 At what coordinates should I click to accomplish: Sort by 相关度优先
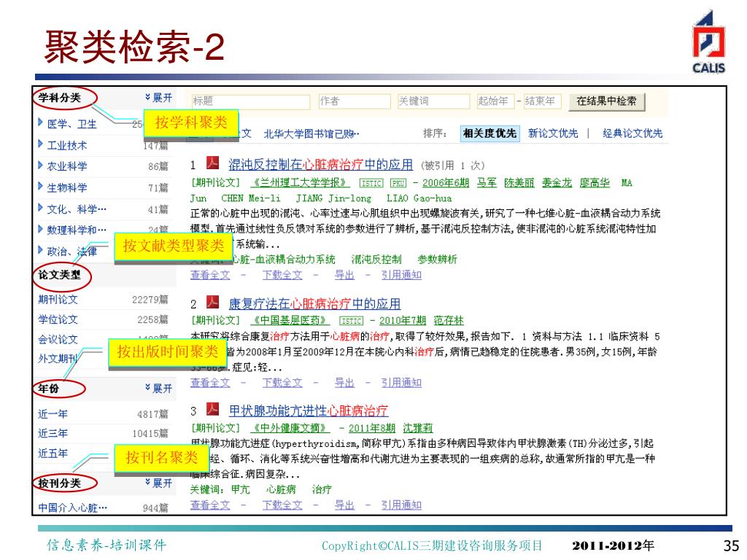coord(489,133)
